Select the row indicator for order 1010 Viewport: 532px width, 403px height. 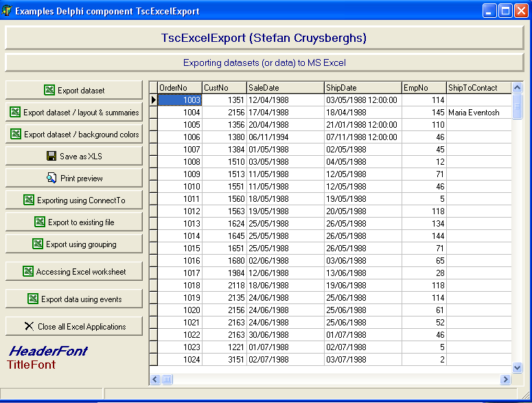click(x=153, y=186)
